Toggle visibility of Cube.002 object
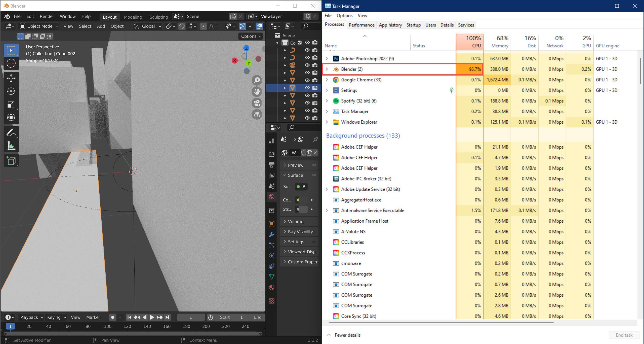 306,88
